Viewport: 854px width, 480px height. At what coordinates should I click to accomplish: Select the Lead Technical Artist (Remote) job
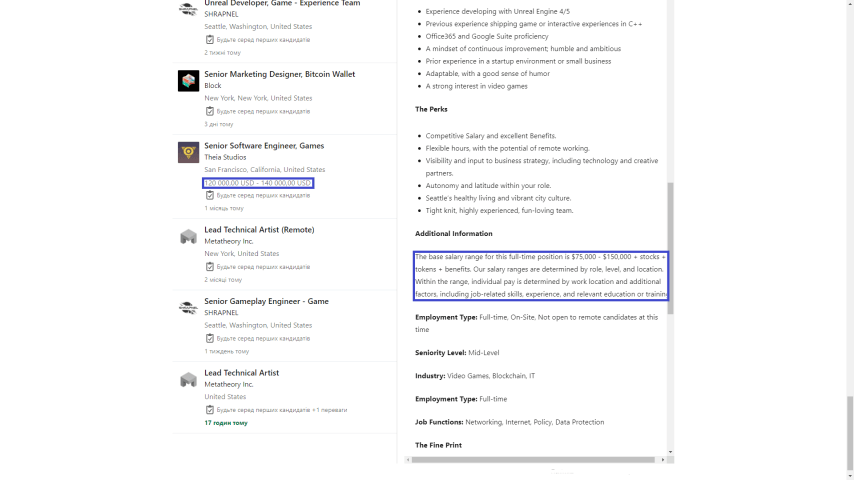[x=259, y=229]
